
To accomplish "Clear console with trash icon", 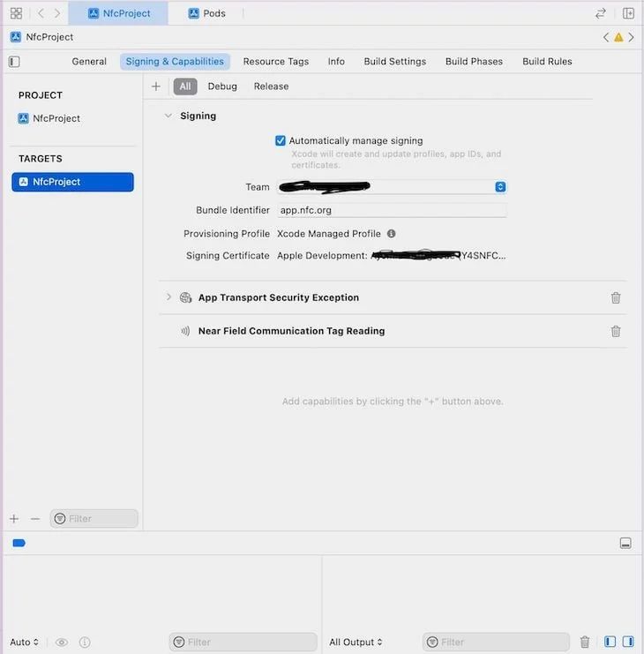I will click(585, 642).
